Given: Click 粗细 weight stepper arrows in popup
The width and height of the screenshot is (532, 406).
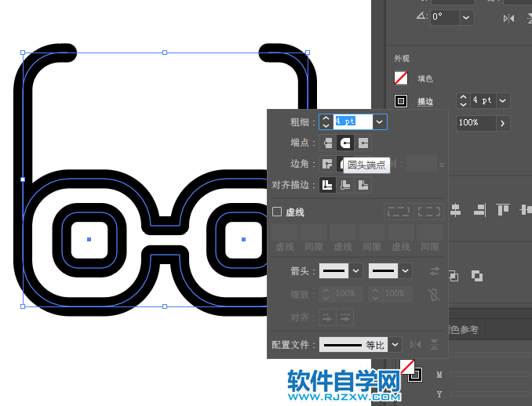Looking at the screenshot, I should click(326, 122).
